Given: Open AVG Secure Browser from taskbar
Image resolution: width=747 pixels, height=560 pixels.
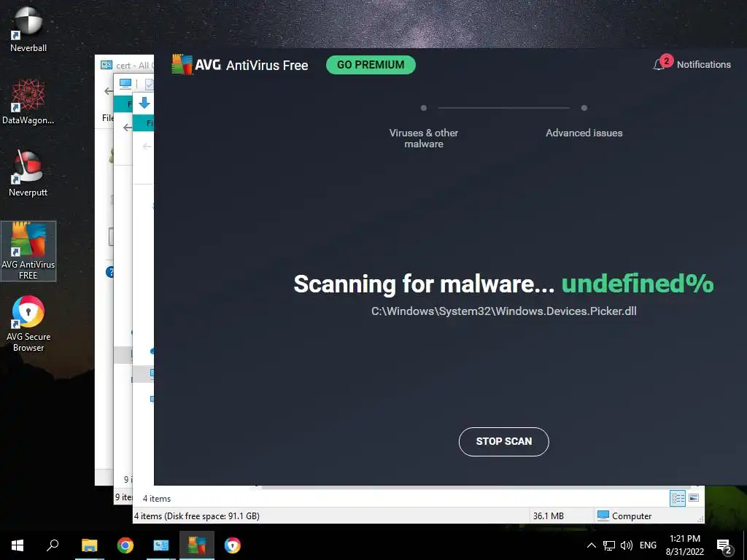Looking at the screenshot, I should (233, 545).
